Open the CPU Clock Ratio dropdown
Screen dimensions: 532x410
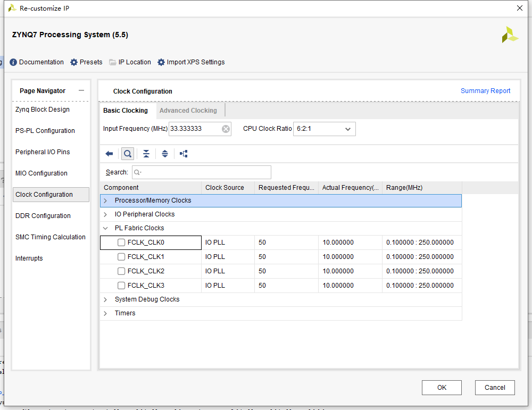325,129
